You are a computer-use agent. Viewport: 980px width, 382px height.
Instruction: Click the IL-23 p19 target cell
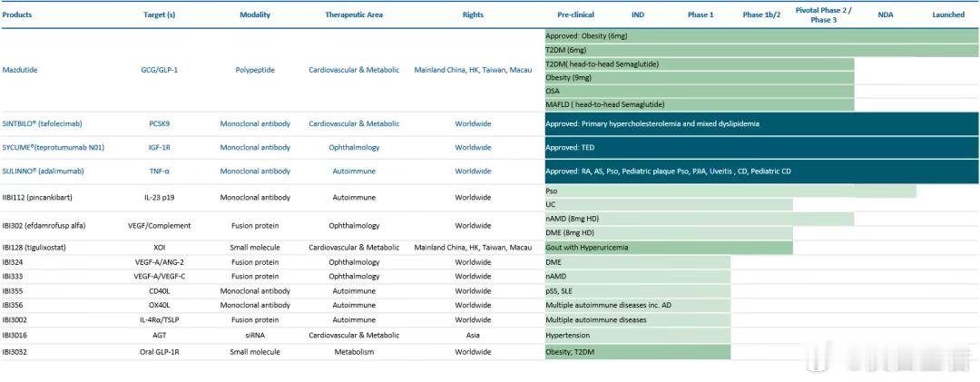click(160, 198)
